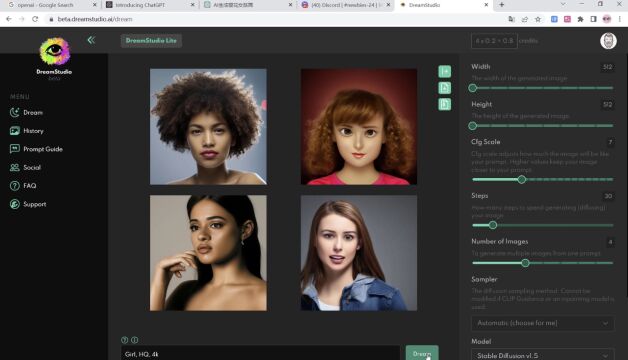The image size is (628, 360).
Task: Click the Cfg Scale slider handle
Action: tap(521, 179)
